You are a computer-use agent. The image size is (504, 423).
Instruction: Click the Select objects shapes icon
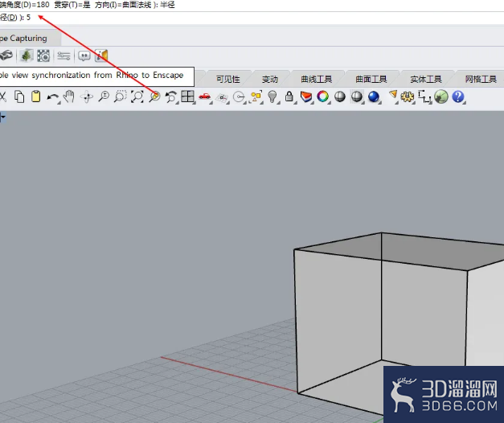(256, 97)
